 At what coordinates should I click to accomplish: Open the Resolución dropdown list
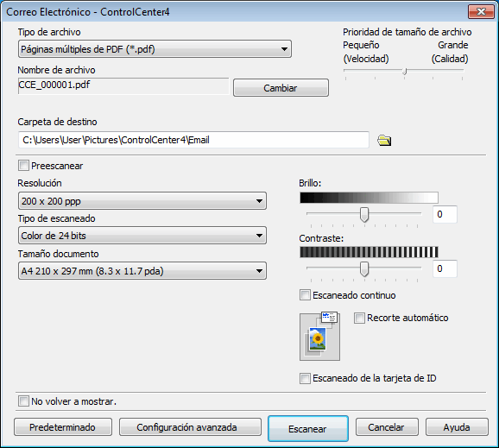[142, 201]
